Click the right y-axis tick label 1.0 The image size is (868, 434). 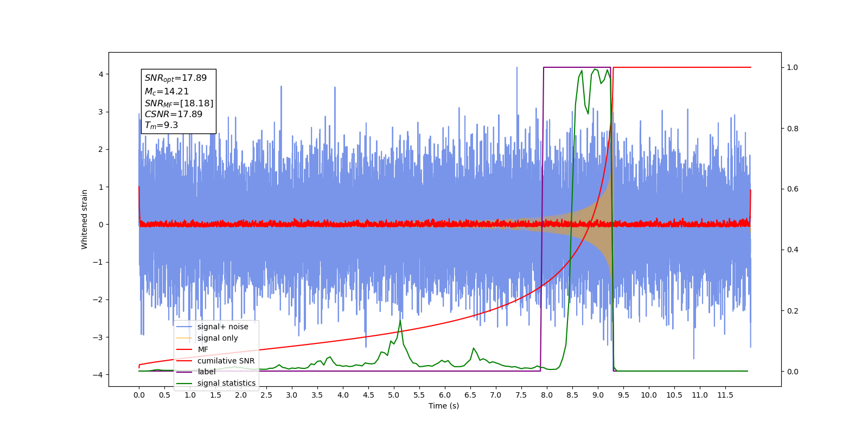click(793, 68)
